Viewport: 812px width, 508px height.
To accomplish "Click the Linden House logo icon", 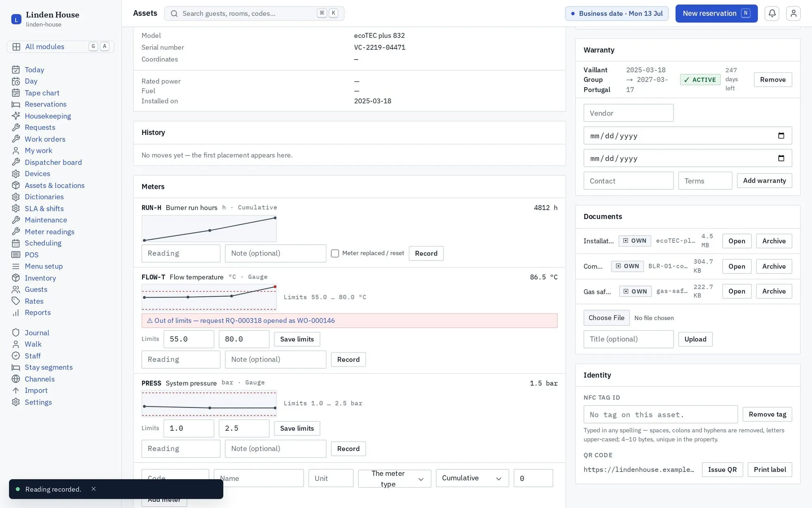I will pos(16,19).
